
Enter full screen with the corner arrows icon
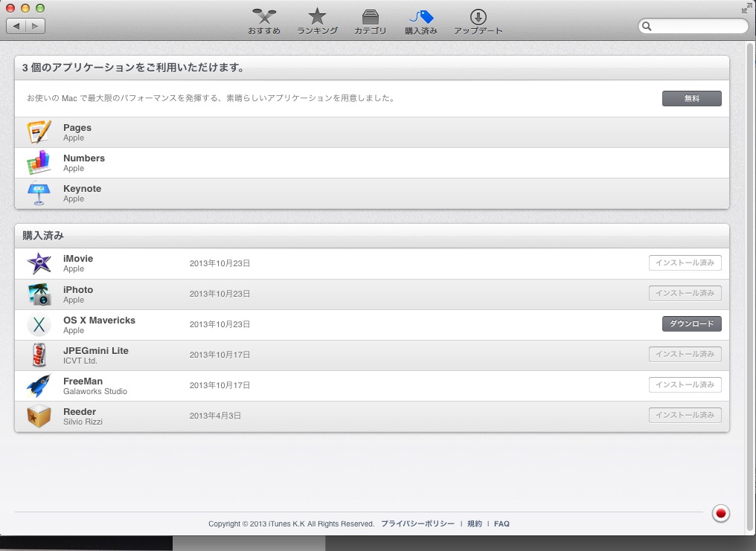747,7
